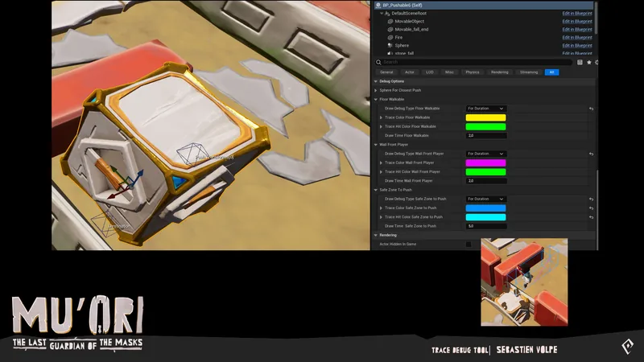Viewport: 644px width, 362px height.
Task: Open Edit in Blueprint for MovableObject
Action: pos(577,22)
